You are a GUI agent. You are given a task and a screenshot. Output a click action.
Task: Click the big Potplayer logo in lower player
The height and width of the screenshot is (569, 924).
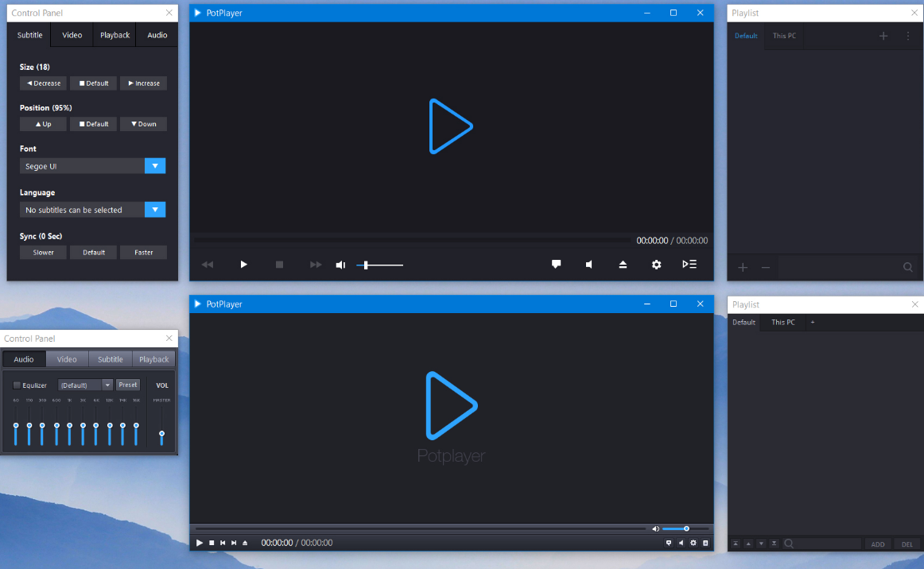pyautogui.click(x=452, y=406)
